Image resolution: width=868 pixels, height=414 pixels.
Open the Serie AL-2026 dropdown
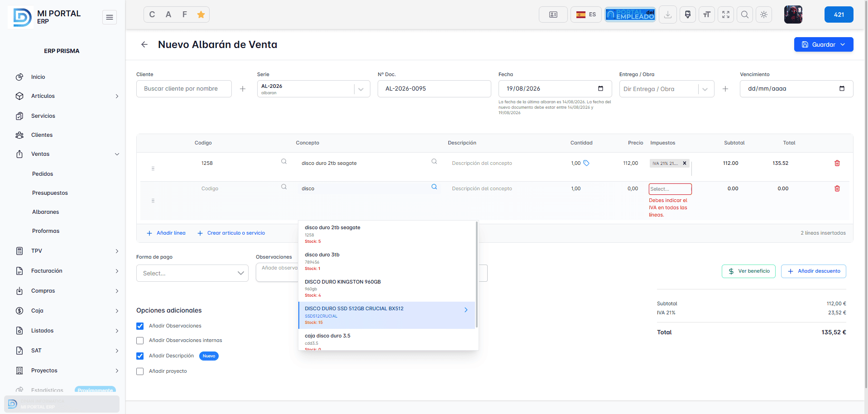click(313, 89)
